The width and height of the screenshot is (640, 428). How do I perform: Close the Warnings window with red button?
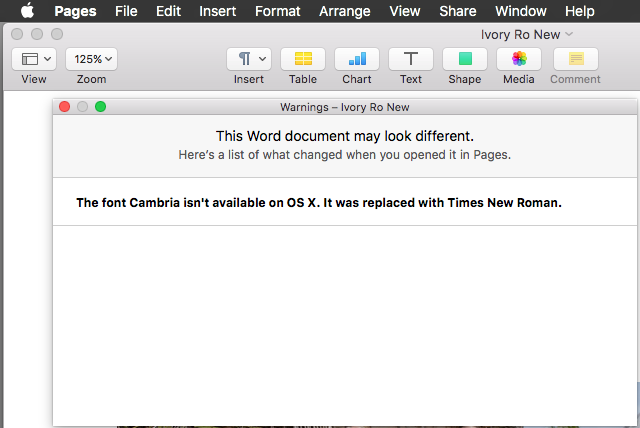(64, 106)
